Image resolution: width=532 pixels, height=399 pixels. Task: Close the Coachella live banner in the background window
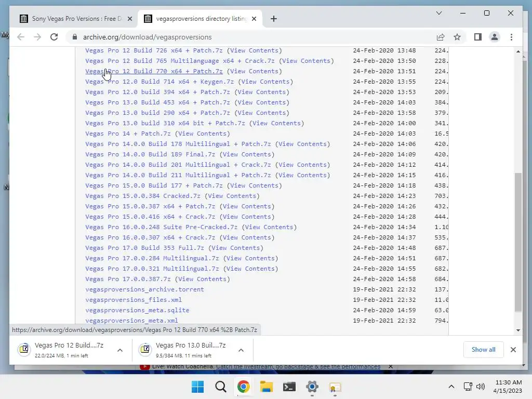[x=391, y=367]
